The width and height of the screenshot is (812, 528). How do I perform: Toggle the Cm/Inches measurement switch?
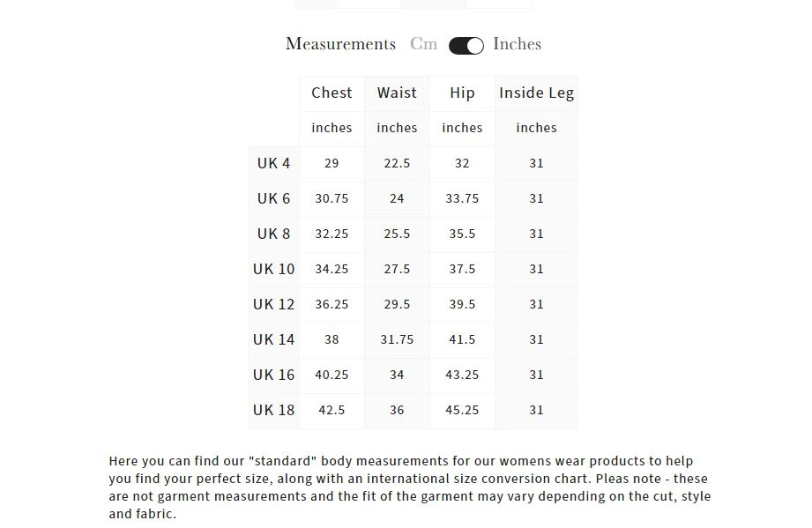[x=466, y=46]
